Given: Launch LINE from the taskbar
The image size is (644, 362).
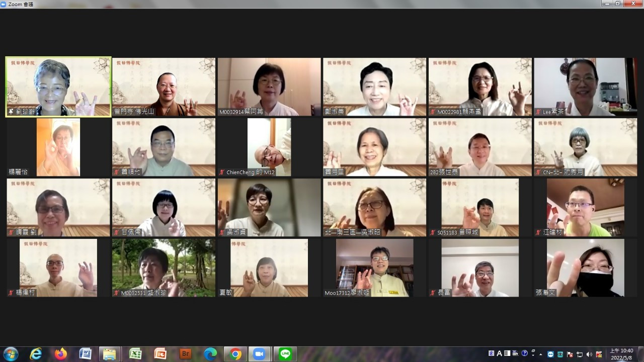Looking at the screenshot, I should coord(285,354).
